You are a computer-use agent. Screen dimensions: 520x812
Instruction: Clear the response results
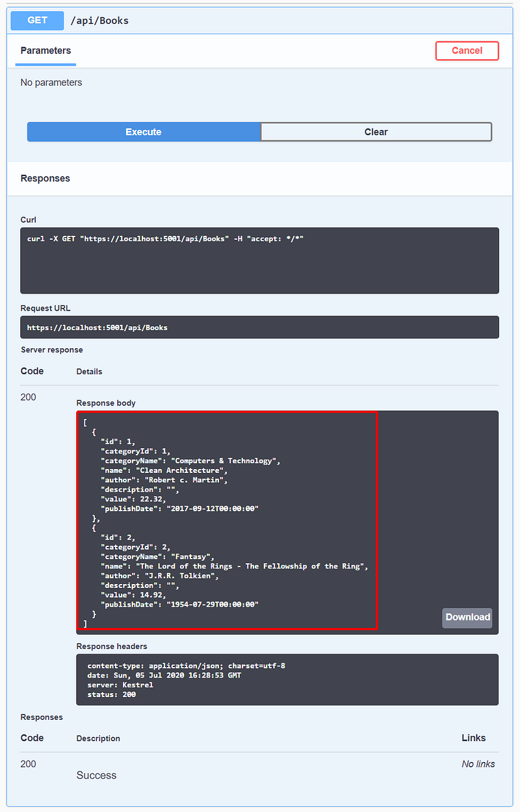point(376,132)
